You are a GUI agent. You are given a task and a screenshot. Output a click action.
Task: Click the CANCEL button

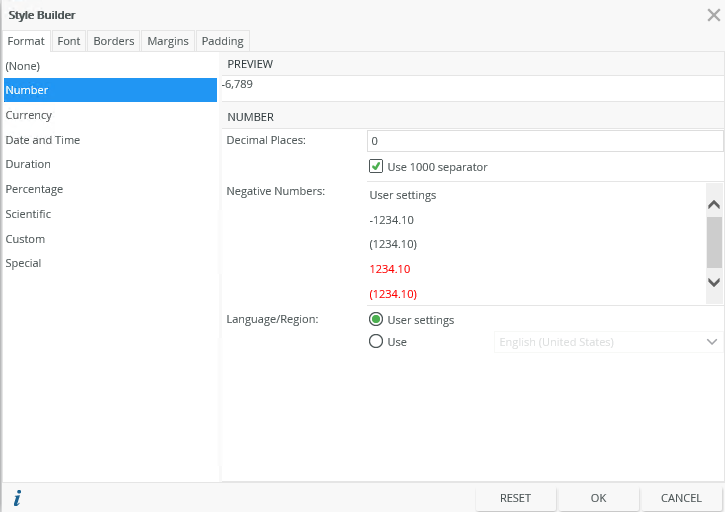(681, 498)
